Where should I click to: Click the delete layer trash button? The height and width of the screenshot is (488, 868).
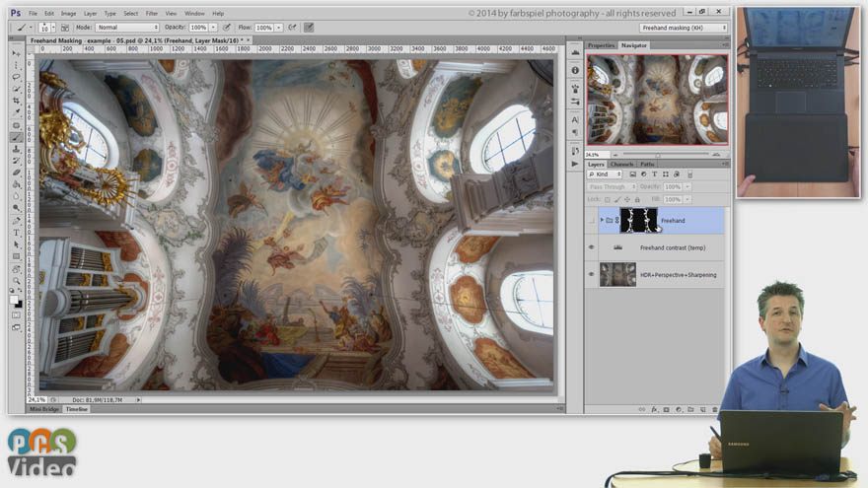[x=715, y=410]
